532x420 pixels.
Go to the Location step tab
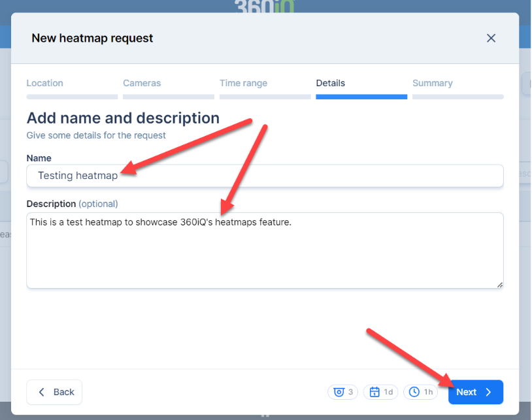(x=45, y=83)
